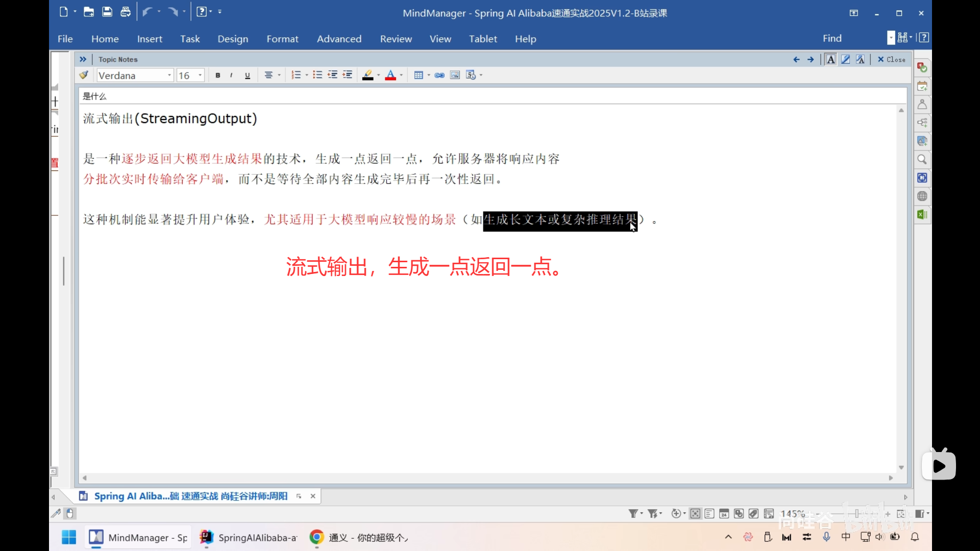
Task: Open the Review menu
Action: click(396, 39)
